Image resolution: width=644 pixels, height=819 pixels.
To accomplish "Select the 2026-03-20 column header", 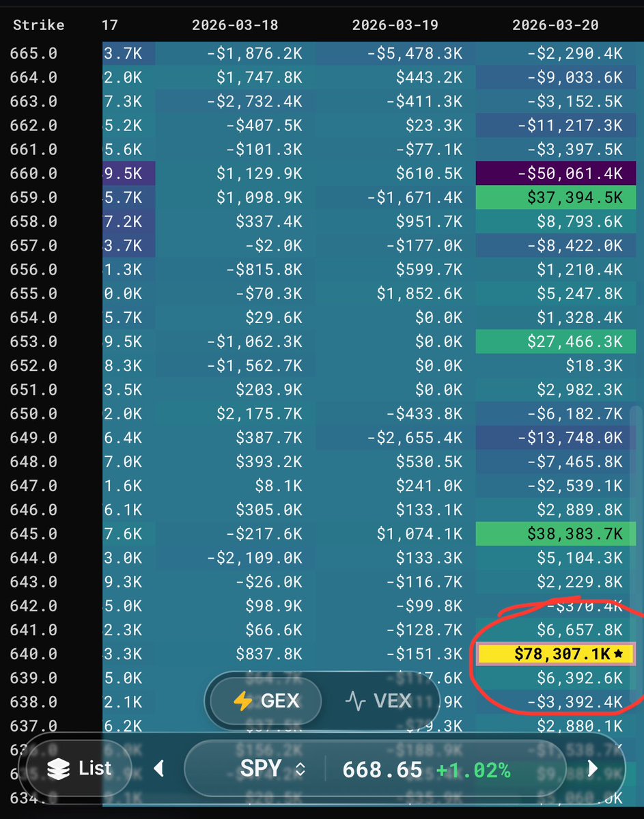I will tap(555, 25).
